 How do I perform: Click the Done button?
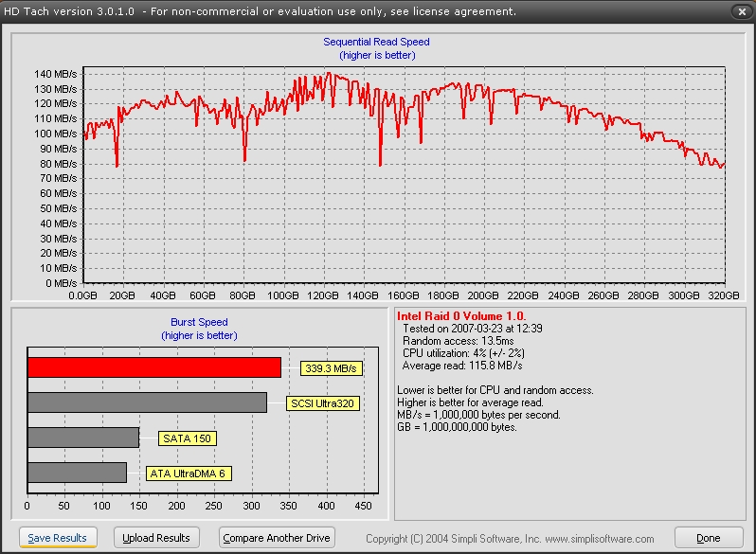tap(708, 538)
